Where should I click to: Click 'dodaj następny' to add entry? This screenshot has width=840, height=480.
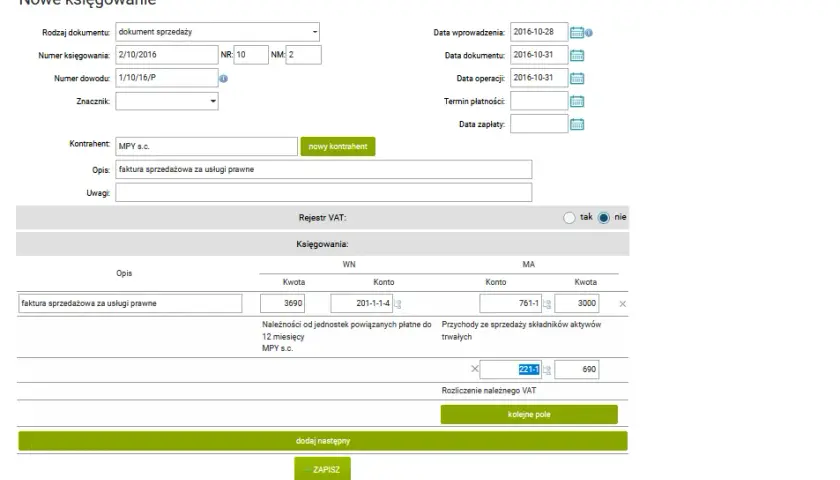(322, 440)
